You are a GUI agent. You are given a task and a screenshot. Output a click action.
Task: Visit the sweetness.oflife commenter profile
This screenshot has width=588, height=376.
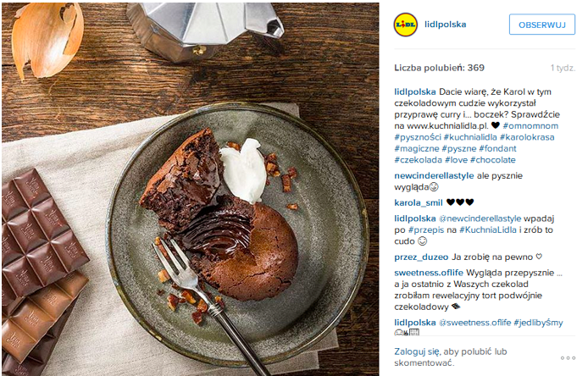pyautogui.click(x=429, y=273)
